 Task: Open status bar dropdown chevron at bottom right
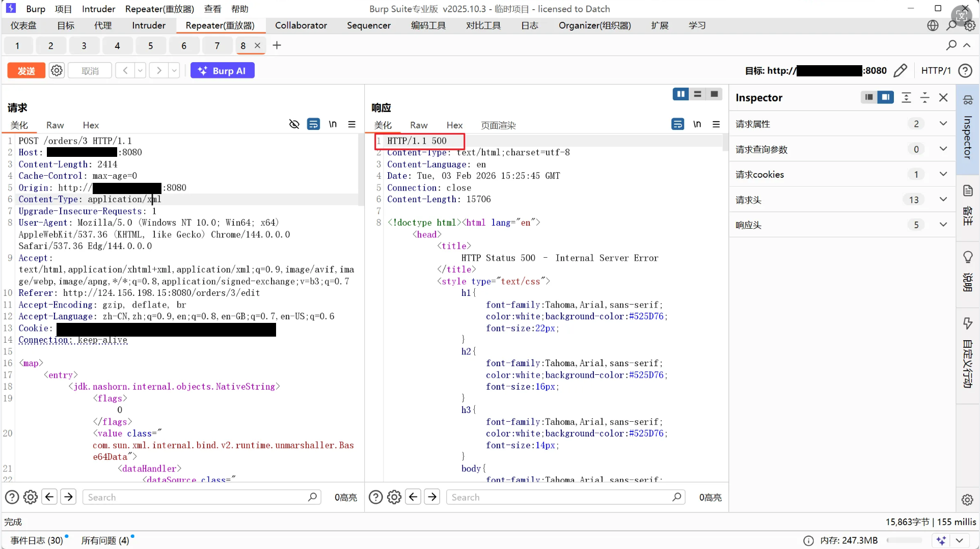click(x=960, y=540)
